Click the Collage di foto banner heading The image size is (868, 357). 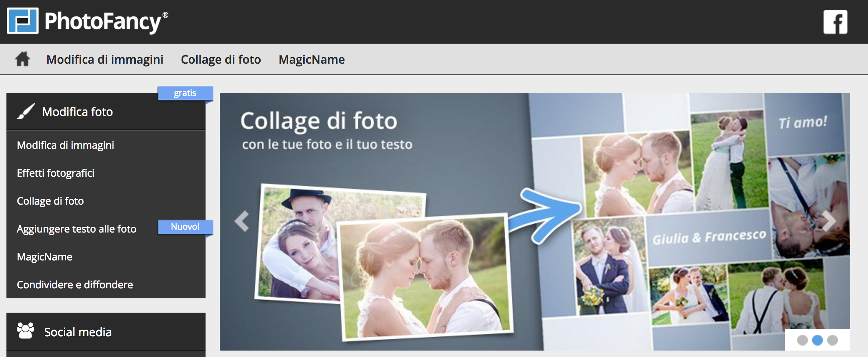[319, 122]
